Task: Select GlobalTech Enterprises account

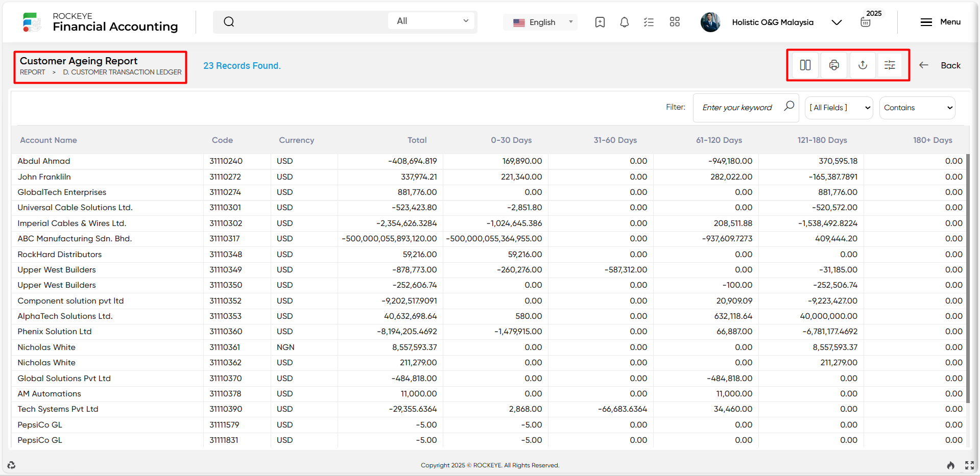Action: pos(62,192)
